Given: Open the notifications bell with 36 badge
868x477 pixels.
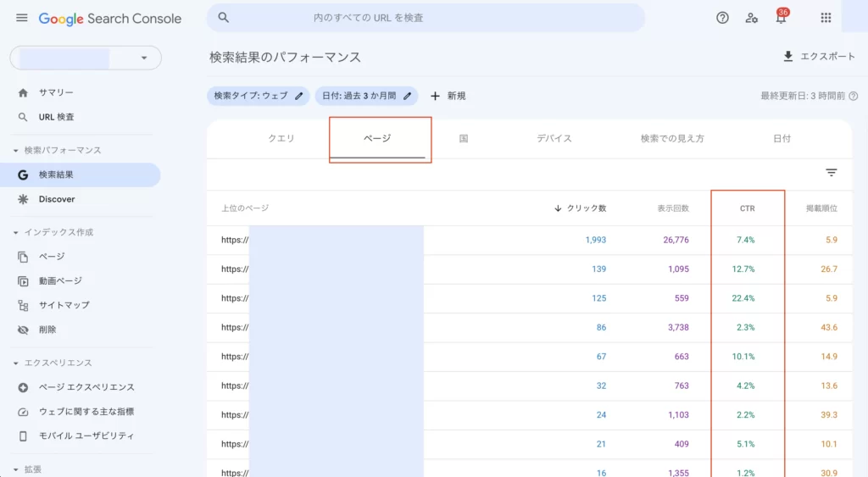Looking at the screenshot, I should [x=781, y=17].
